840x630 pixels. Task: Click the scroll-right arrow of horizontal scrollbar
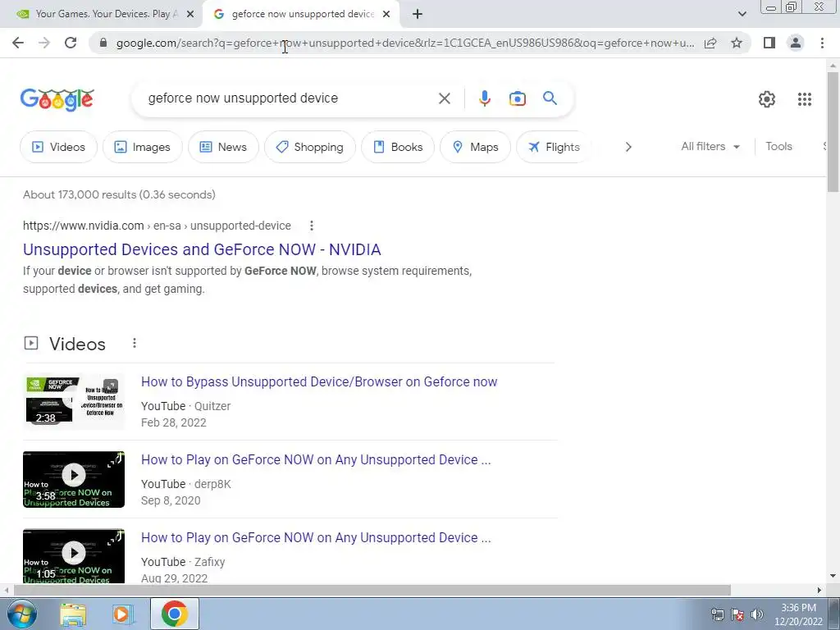[x=819, y=590]
